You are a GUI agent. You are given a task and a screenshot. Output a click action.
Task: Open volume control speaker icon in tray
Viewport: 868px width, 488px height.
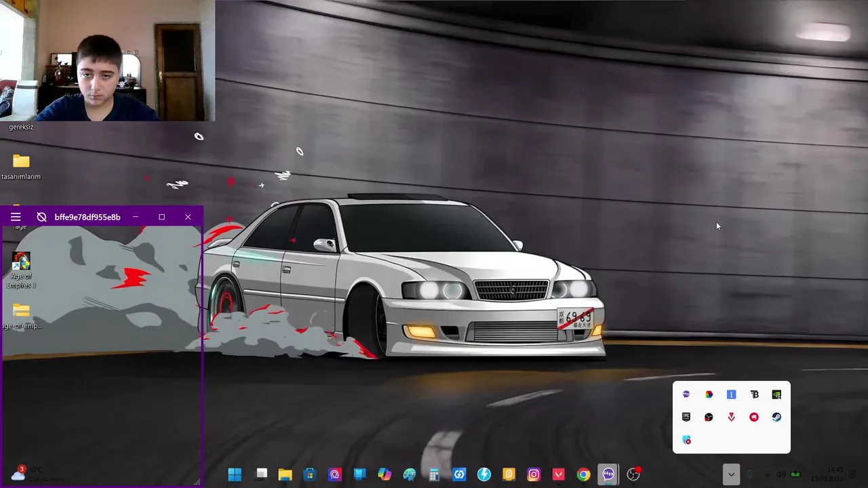click(x=781, y=474)
